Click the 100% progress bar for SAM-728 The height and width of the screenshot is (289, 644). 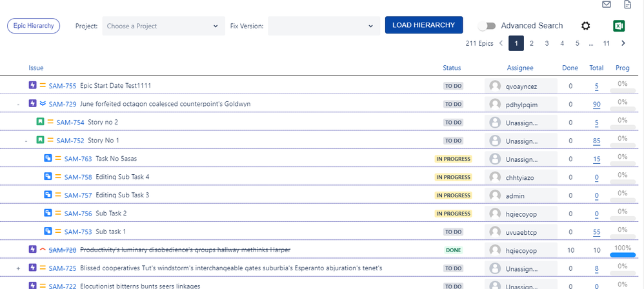click(622, 254)
